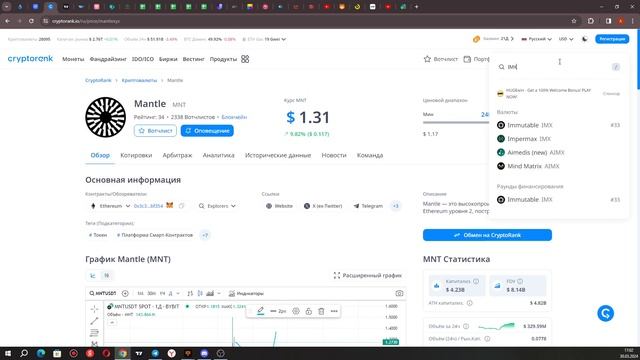Delete drawing with trash icon
The width and height of the screenshot is (640, 360).
click(321, 311)
